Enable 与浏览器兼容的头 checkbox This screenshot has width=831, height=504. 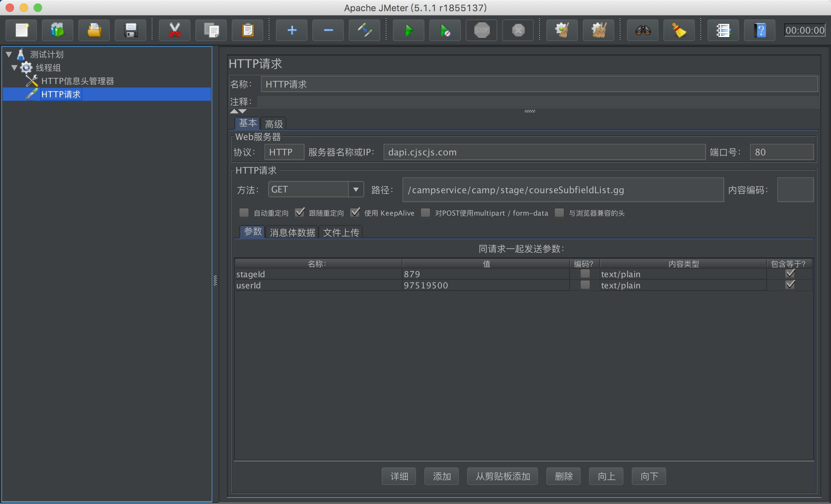point(559,213)
